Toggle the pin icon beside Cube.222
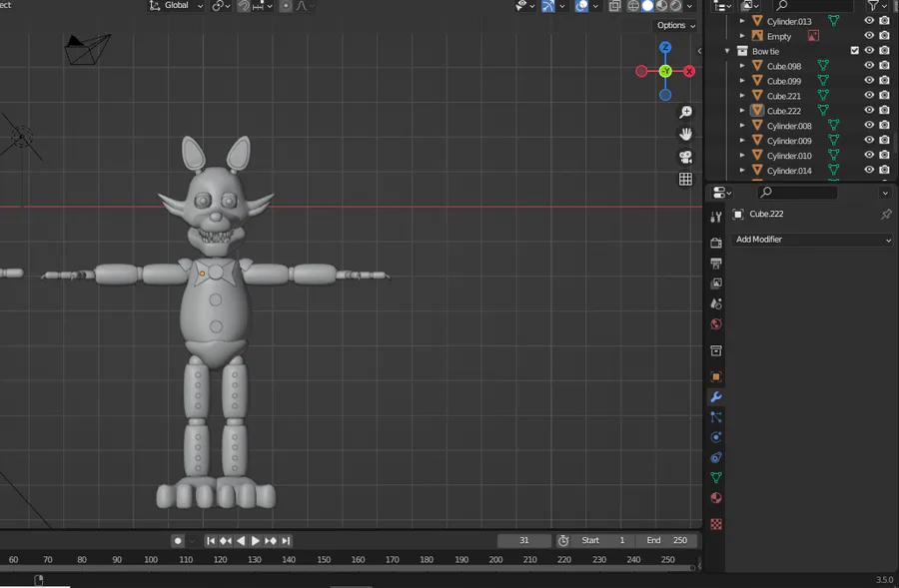The width and height of the screenshot is (899, 588). [x=886, y=215]
